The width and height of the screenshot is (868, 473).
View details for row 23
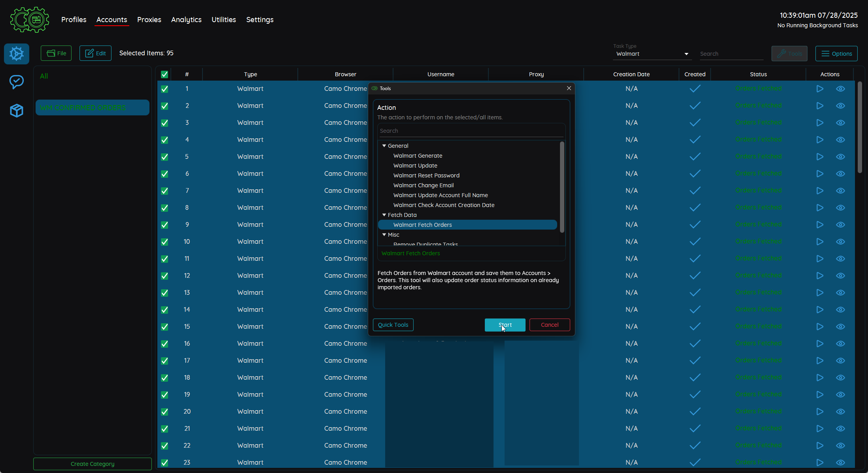point(840,463)
